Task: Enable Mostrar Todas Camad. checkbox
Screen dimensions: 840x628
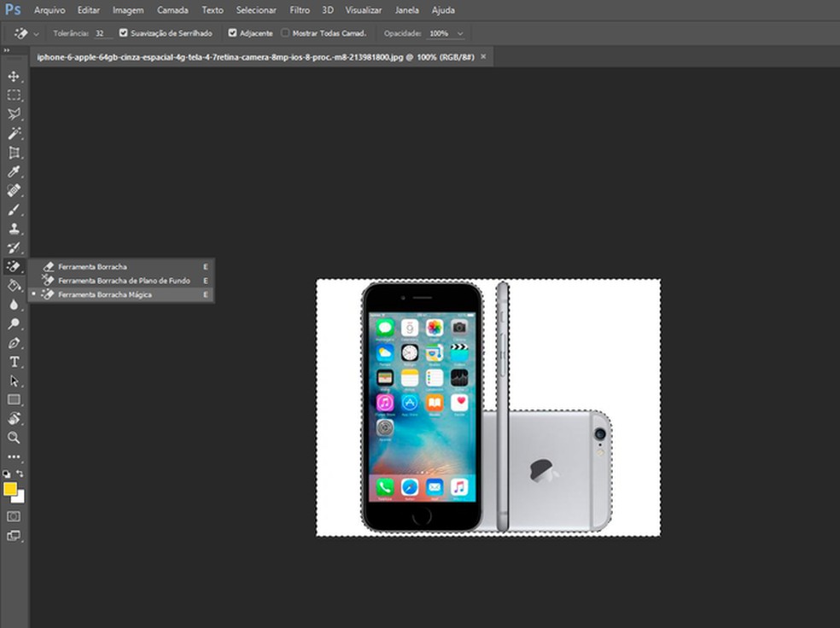Action: click(x=285, y=33)
